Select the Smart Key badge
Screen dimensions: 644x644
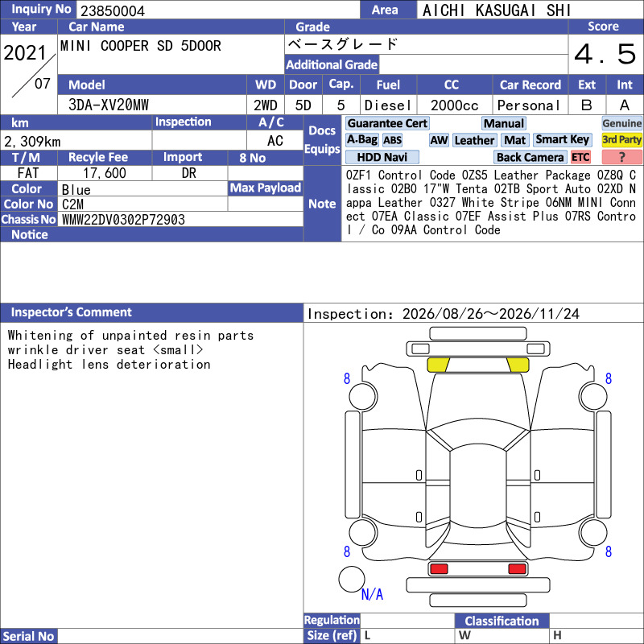562,140
